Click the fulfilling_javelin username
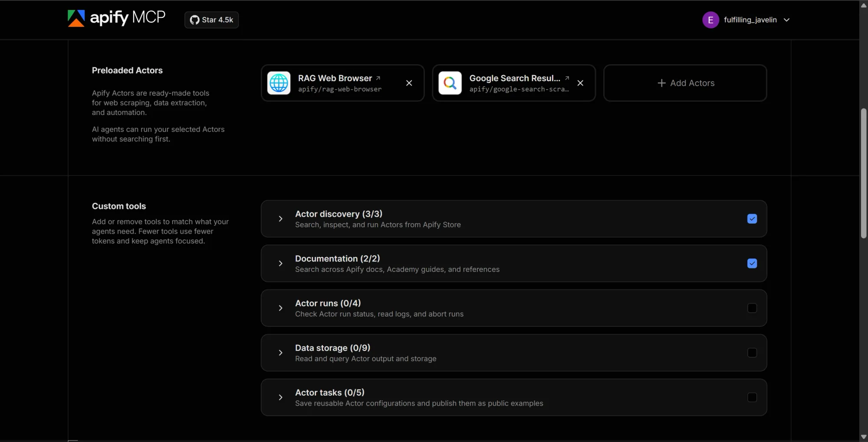868x442 pixels. tap(750, 20)
